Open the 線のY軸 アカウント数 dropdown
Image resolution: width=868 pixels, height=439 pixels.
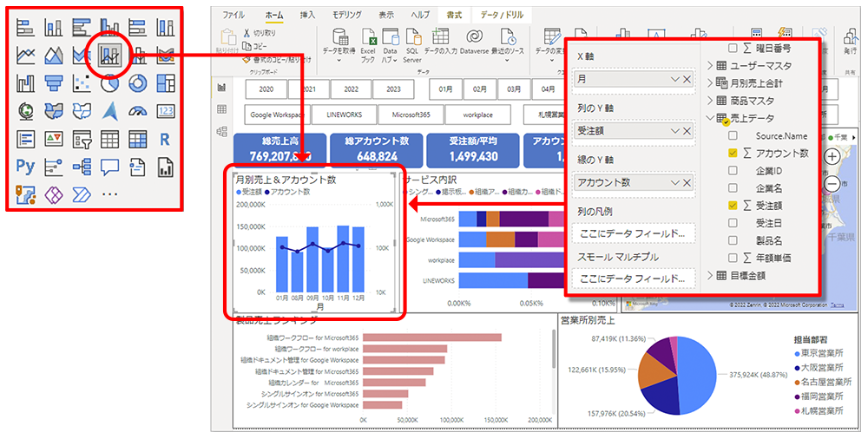tap(674, 183)
